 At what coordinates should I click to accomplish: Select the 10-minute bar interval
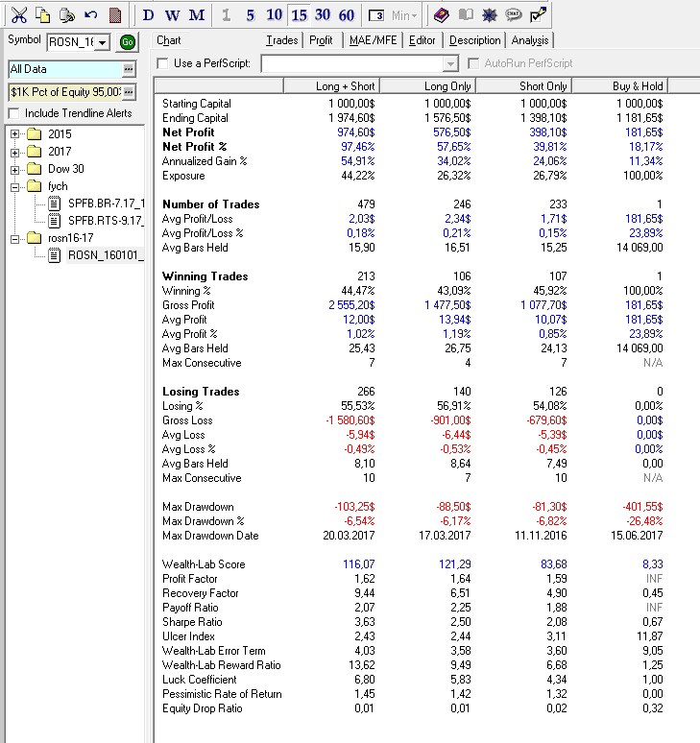(x=274, y=15)
